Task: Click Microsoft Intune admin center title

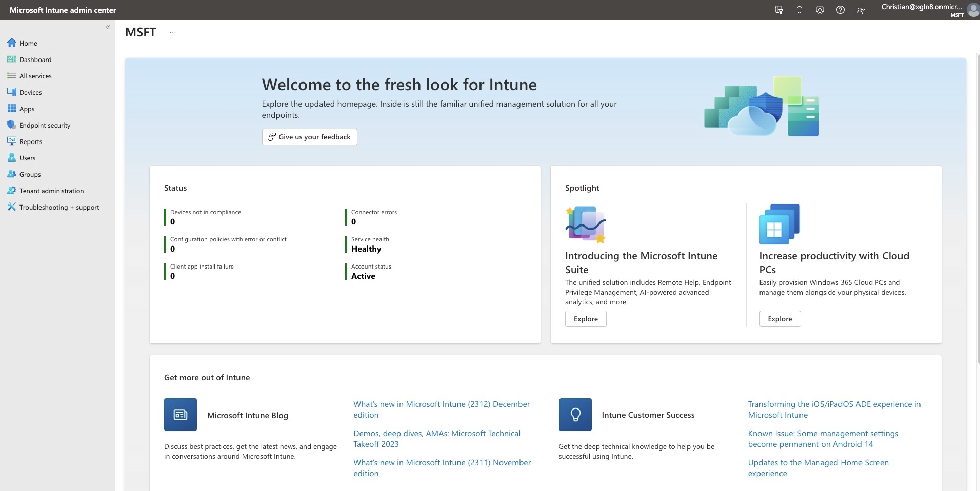Action: click(x=63, y=10)
